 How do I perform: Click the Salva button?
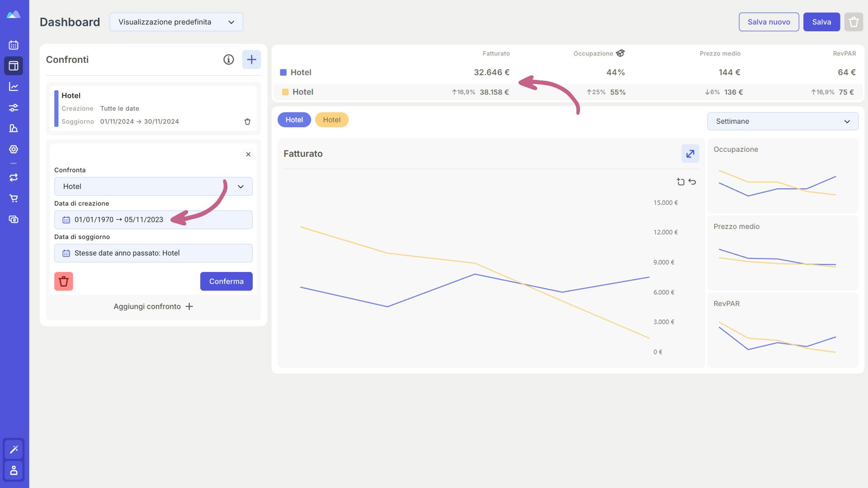tap(822, 22)
